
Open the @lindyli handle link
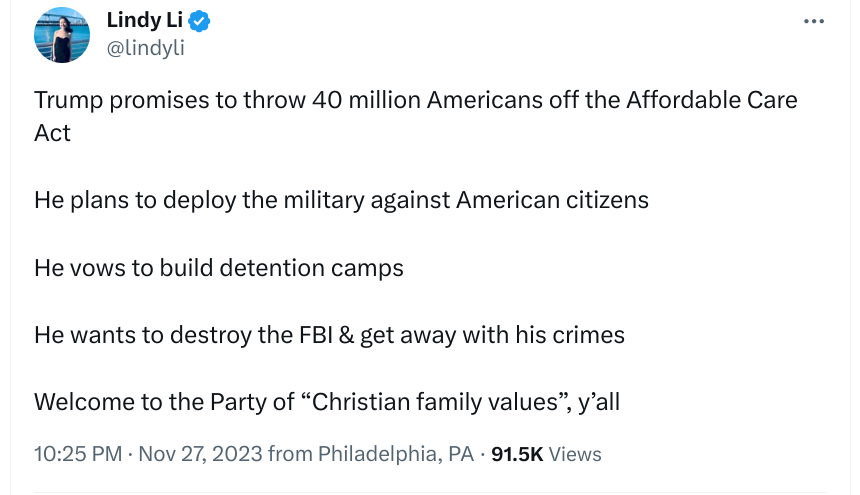click(145, 47)
